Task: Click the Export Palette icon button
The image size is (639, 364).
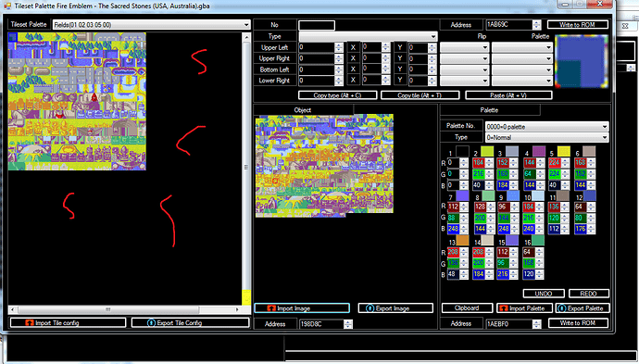Action: [562, 308]
